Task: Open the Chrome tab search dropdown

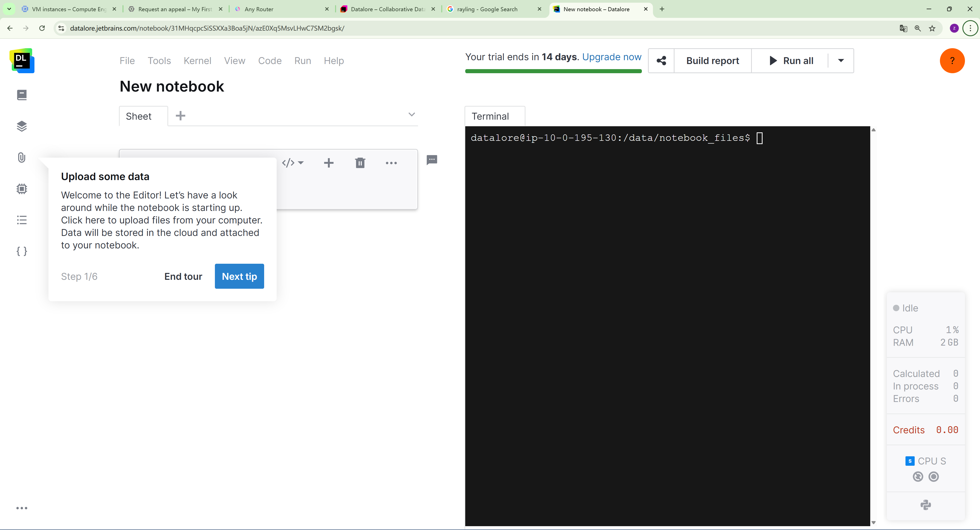Action: [x=9, y=9]
